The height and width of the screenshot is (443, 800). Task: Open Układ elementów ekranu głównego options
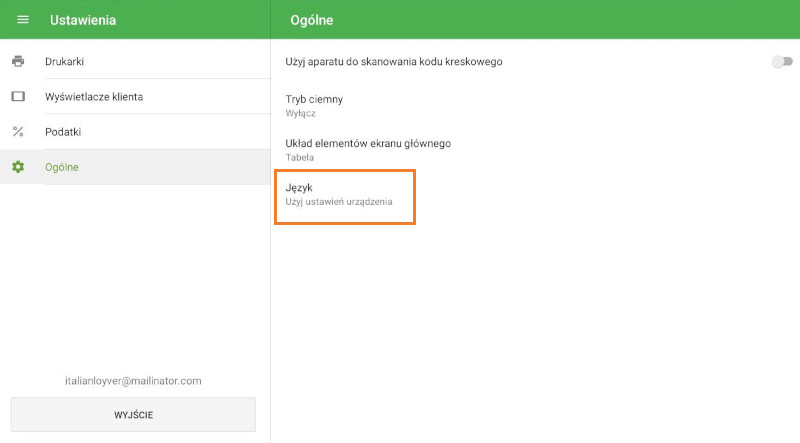coord(368,143)
